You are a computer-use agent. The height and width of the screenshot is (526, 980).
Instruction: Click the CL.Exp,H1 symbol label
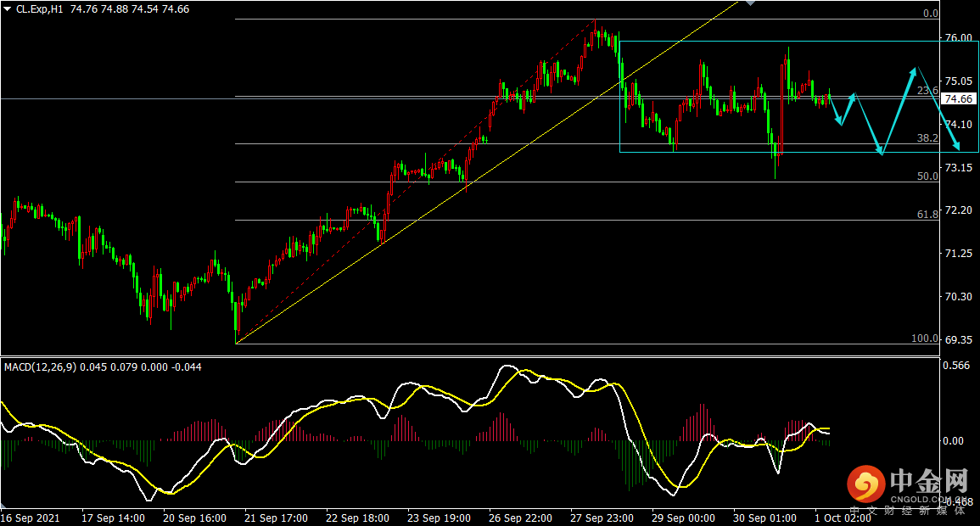coord(39,9)
